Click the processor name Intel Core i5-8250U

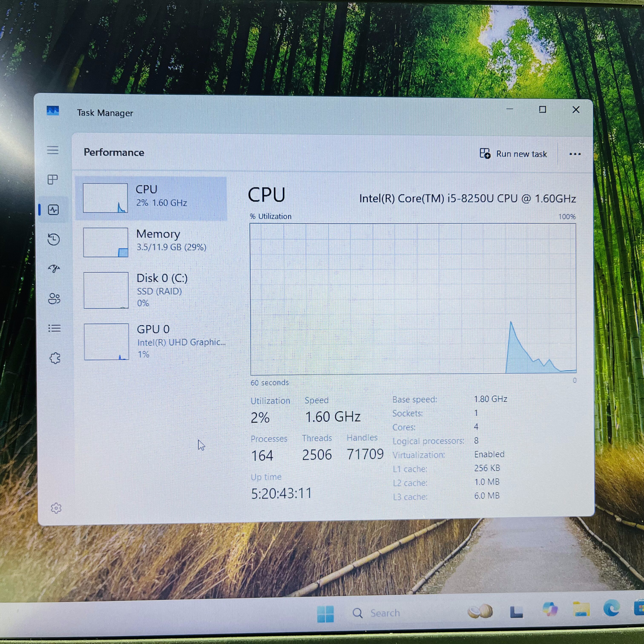pos(467,199)
